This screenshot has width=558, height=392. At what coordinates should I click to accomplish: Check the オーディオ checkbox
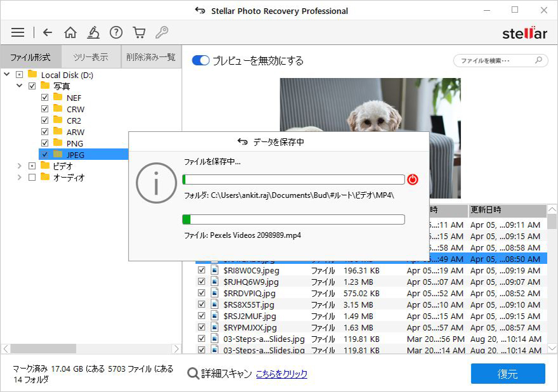pos(34,177)
